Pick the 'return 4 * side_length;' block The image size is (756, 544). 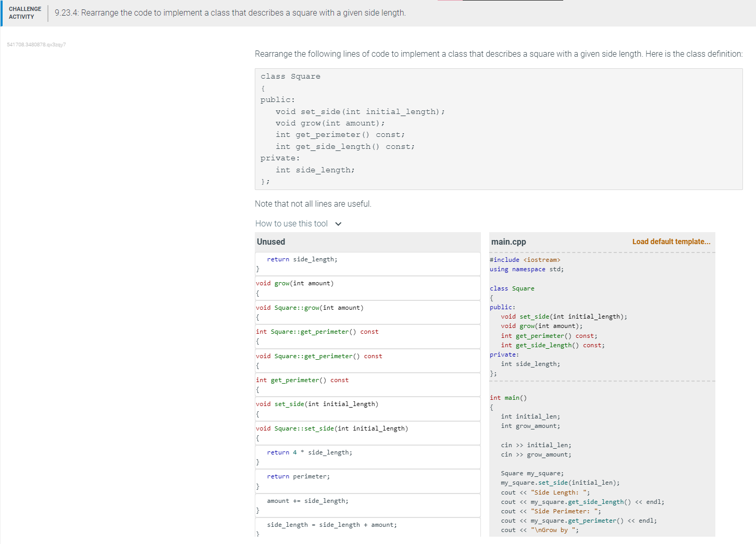(367, 457)
